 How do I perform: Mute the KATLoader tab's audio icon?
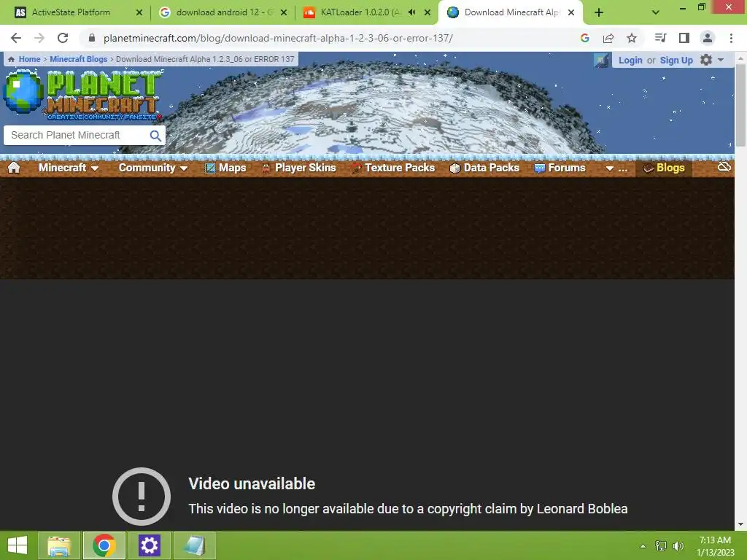412,12
